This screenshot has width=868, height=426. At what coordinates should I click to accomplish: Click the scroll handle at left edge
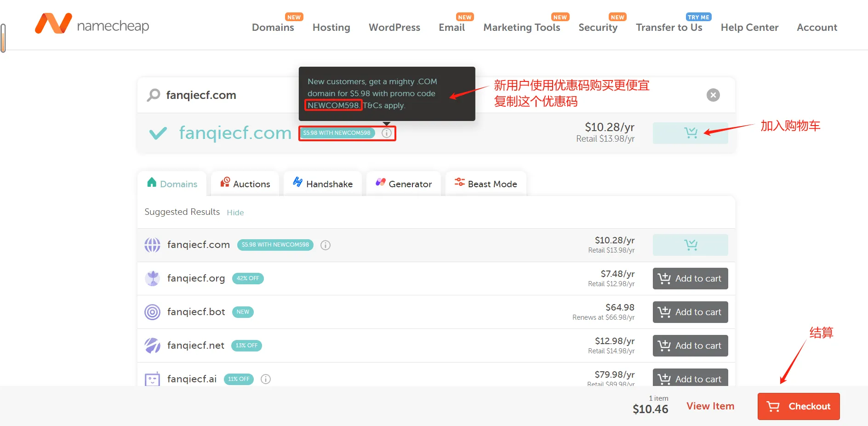point(3,38)
